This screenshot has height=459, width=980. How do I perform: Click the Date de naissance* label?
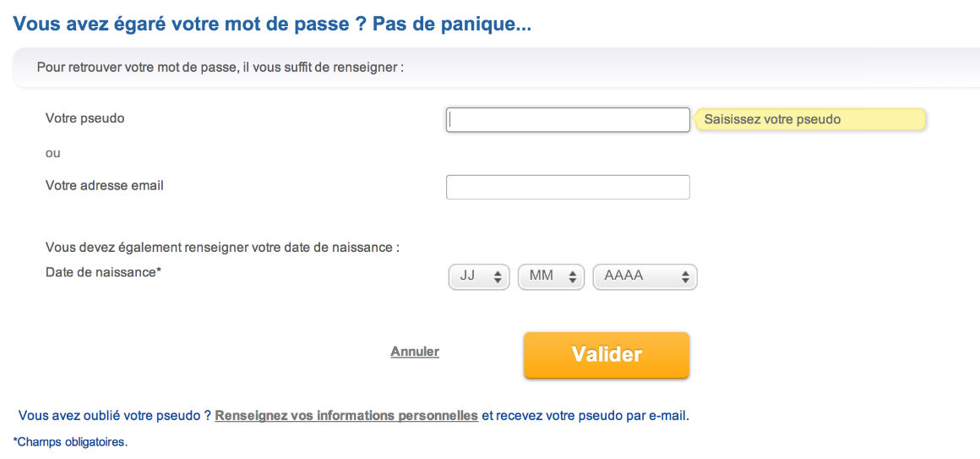(103, 272)
